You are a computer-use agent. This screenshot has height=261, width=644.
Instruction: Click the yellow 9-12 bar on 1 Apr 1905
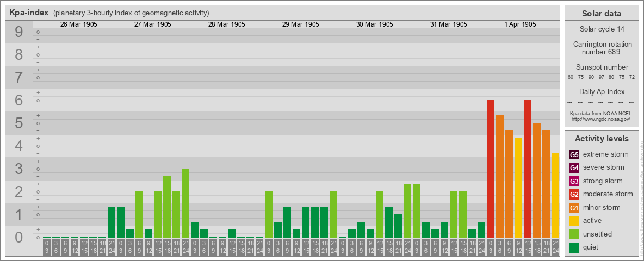518,188
